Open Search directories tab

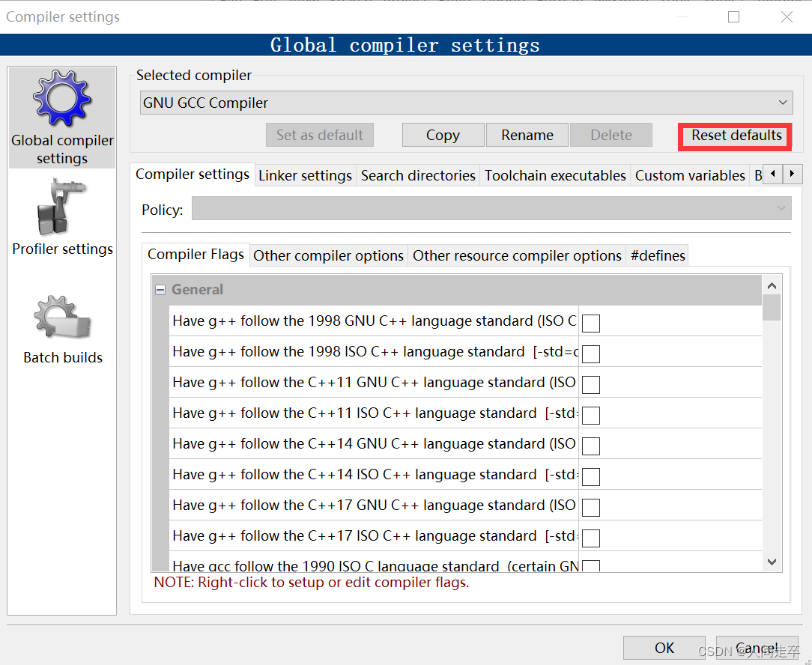418,175
